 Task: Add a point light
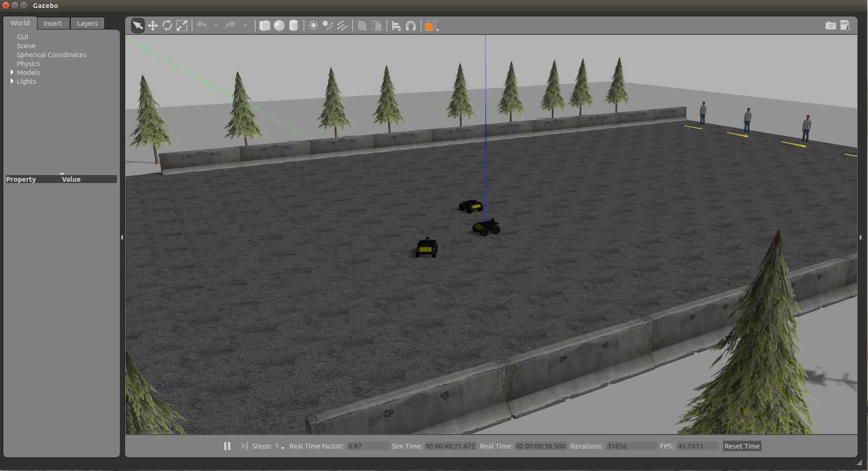click(313, 26)
